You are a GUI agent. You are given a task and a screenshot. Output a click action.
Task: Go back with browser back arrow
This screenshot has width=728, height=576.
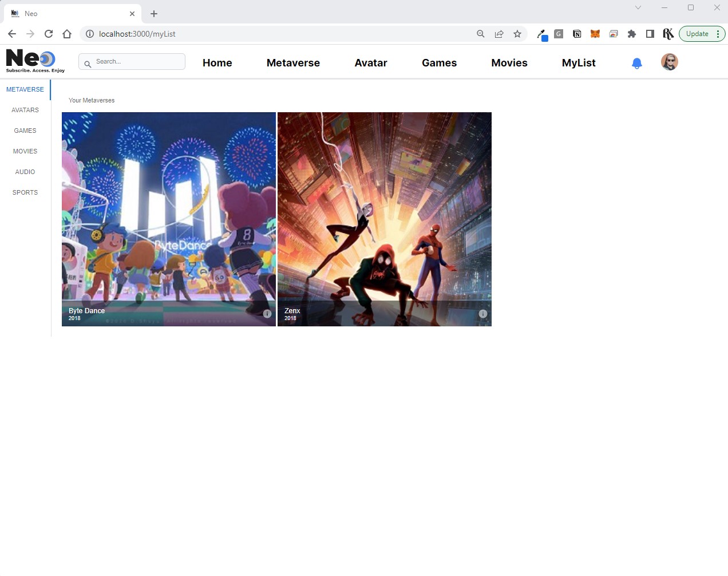pos(12,34)
